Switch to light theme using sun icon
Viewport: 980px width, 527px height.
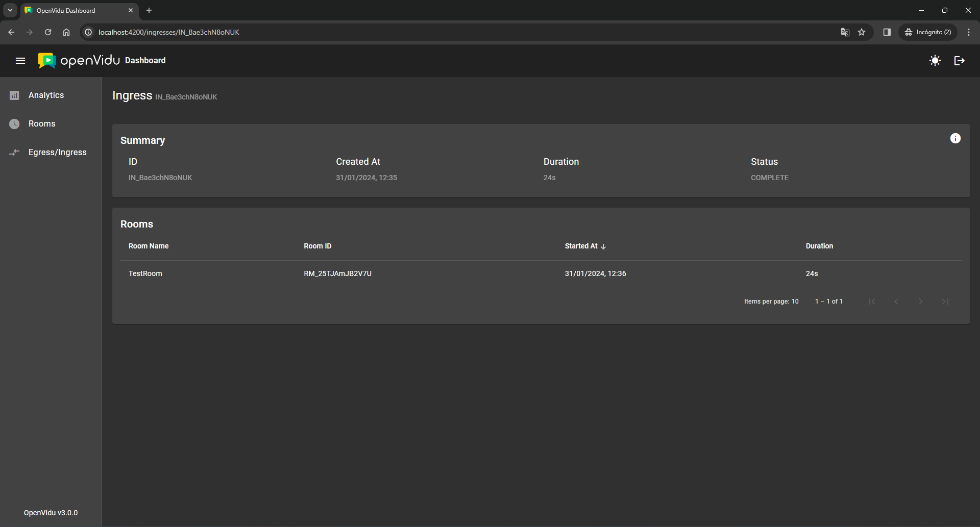coord(935,61)
